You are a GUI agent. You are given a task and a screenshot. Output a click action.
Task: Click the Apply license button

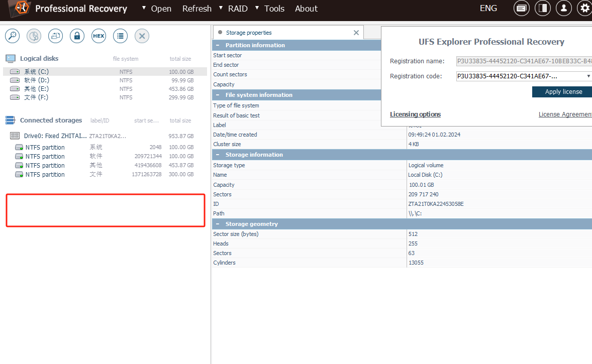click(563, 92)
